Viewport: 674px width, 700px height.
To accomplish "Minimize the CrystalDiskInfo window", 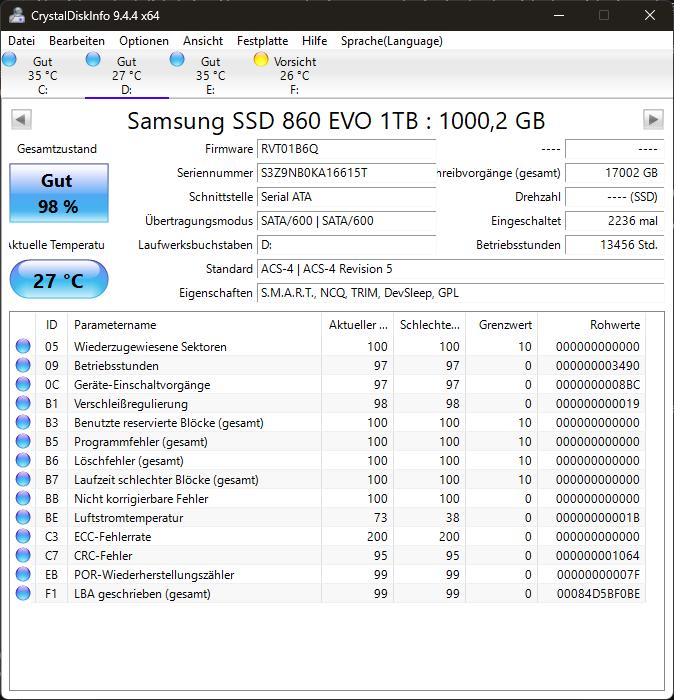I will coord(559,15).
